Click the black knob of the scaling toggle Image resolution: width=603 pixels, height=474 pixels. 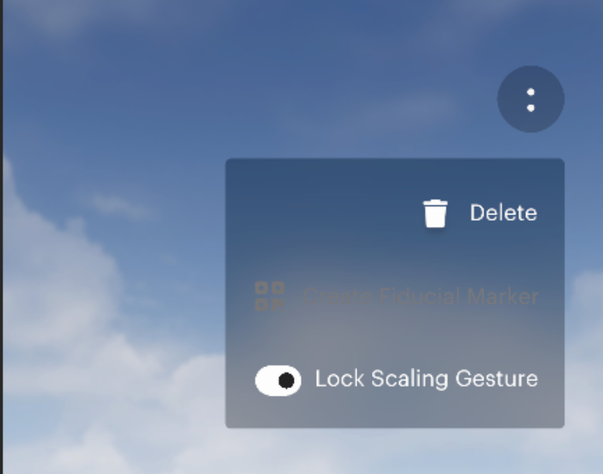287,381
